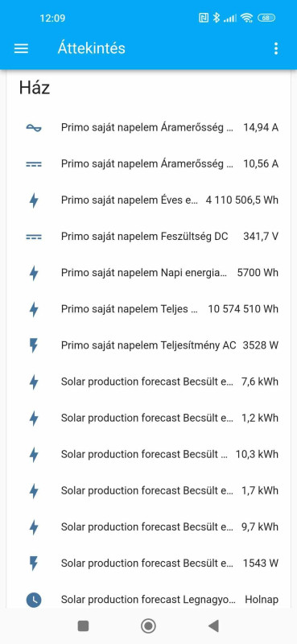The height and width of the screenshot is (644, 297).
Task: Tap the flash icon beside 1543 W
Action: [x=34, y=563]
